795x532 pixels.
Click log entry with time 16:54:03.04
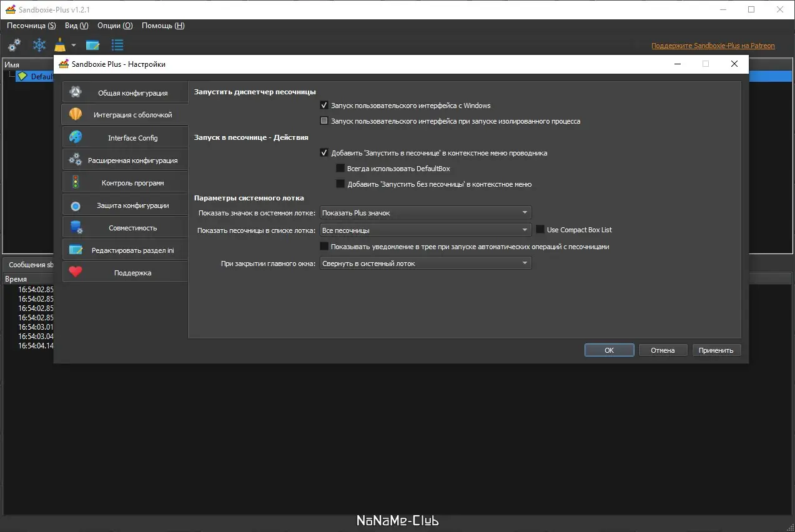[x=36, y=336]
